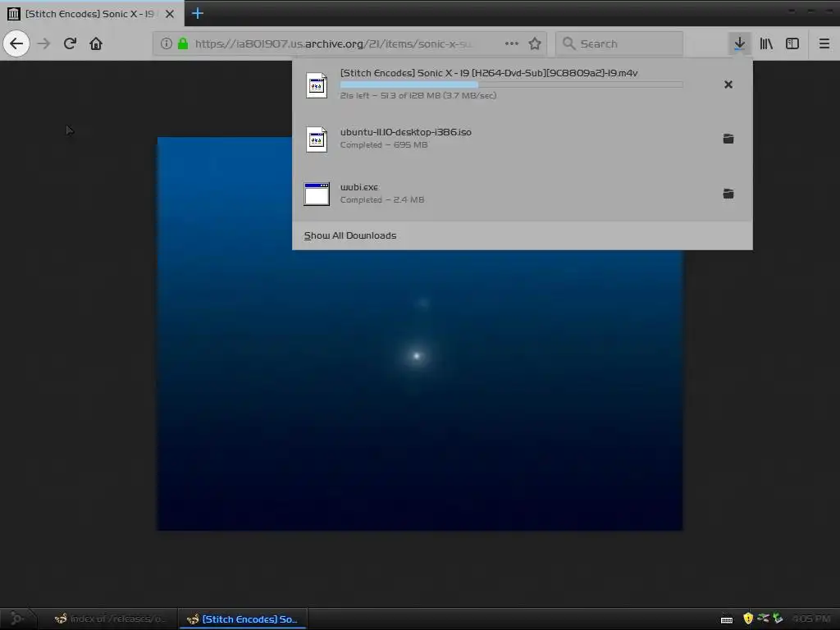Go back to the previous page
This screenshot has height=630, width=840.
point(16,43)
